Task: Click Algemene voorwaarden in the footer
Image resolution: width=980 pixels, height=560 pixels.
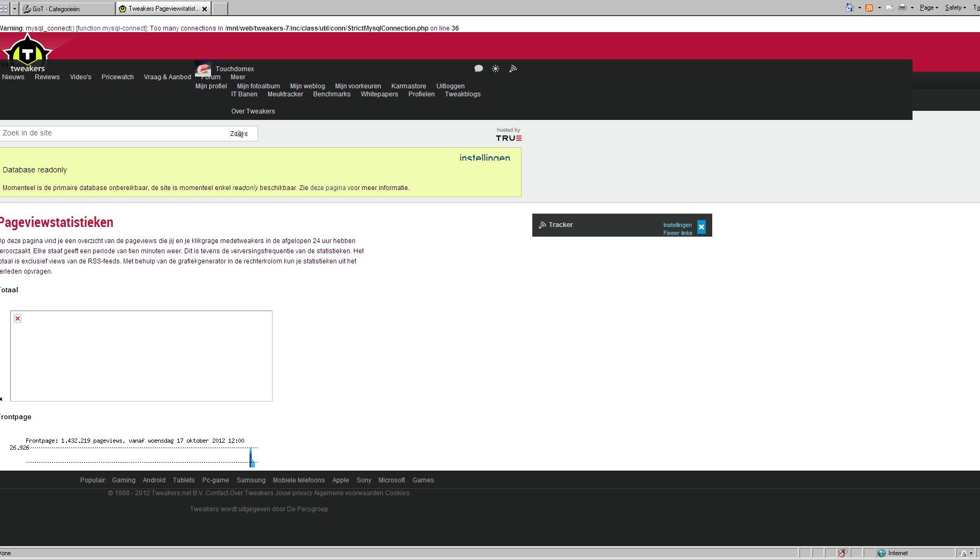Action: pos(348,493)
